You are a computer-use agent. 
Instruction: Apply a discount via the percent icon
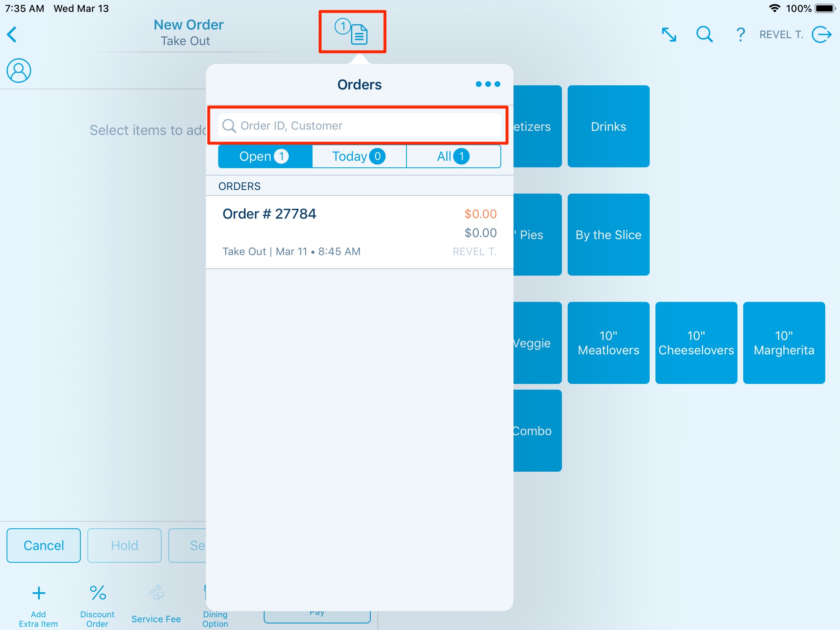[x=97, y=593]
